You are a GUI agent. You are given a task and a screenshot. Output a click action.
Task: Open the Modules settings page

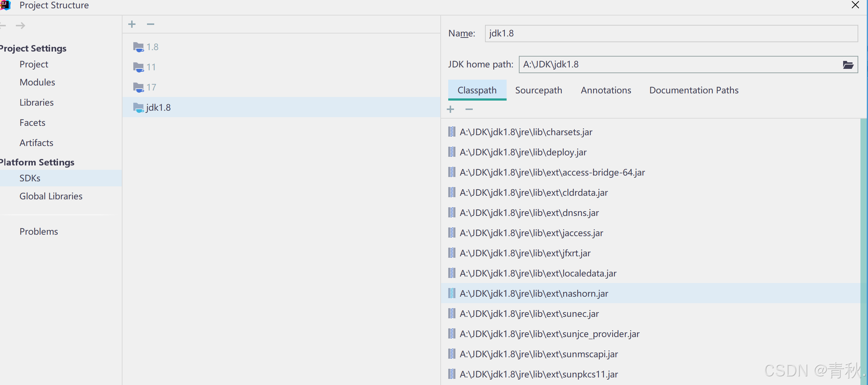37,82
